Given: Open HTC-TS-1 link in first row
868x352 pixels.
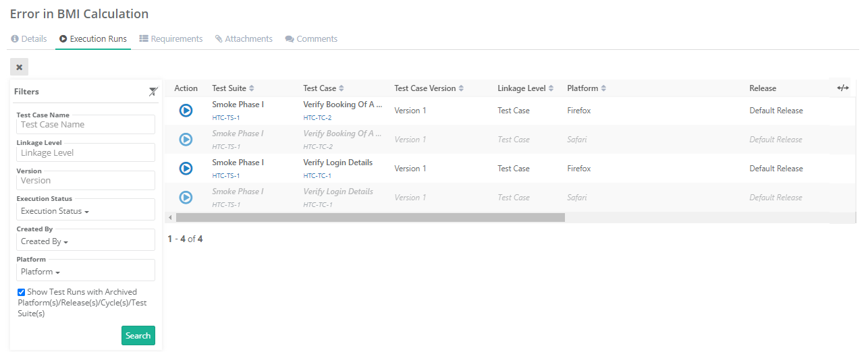Looking at the screenshot, I should pyautogui.click(x=226, y=118).
